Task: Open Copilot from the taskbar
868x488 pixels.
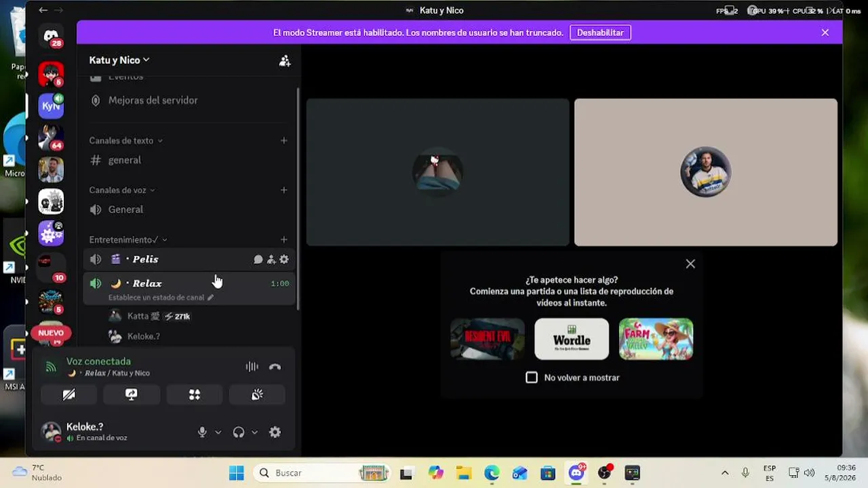Action: (x=435, y=472)
